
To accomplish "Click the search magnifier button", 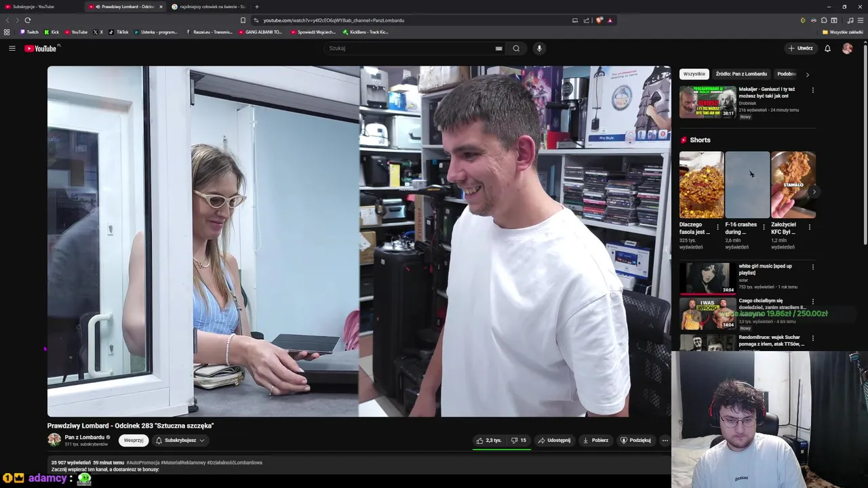I will 516,48.
